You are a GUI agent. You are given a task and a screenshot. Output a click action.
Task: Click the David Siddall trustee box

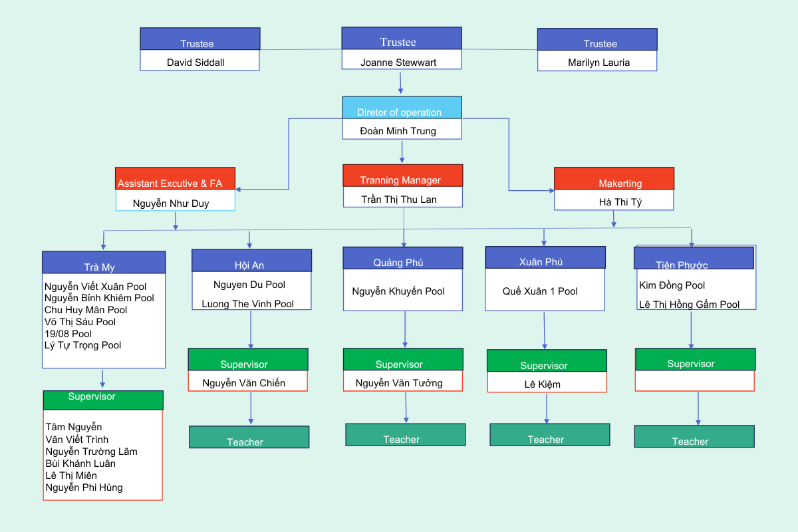(x=199, y=62)
